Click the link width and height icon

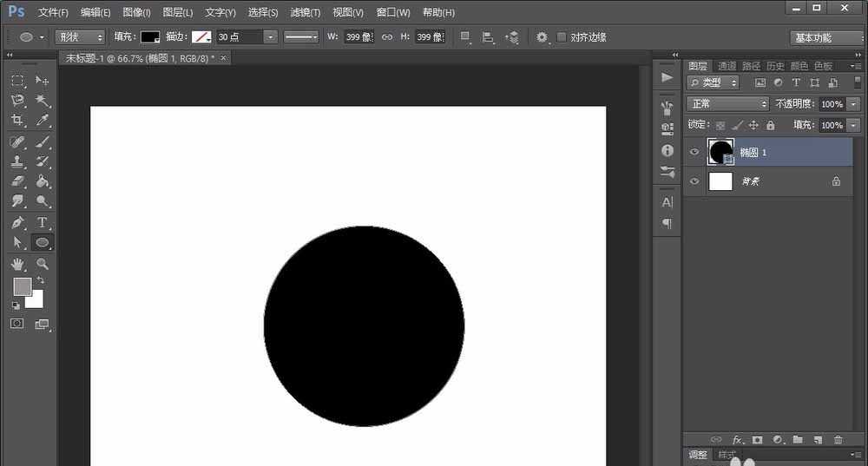pyautogui.click(x=387, y=37)
